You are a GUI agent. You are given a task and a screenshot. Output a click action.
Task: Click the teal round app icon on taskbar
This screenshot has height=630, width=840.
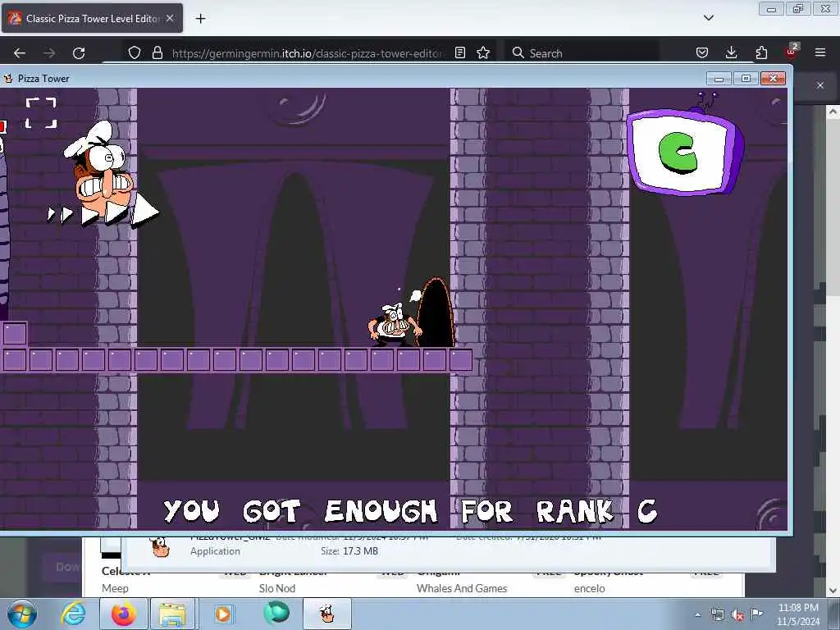(x=276, y=613)
